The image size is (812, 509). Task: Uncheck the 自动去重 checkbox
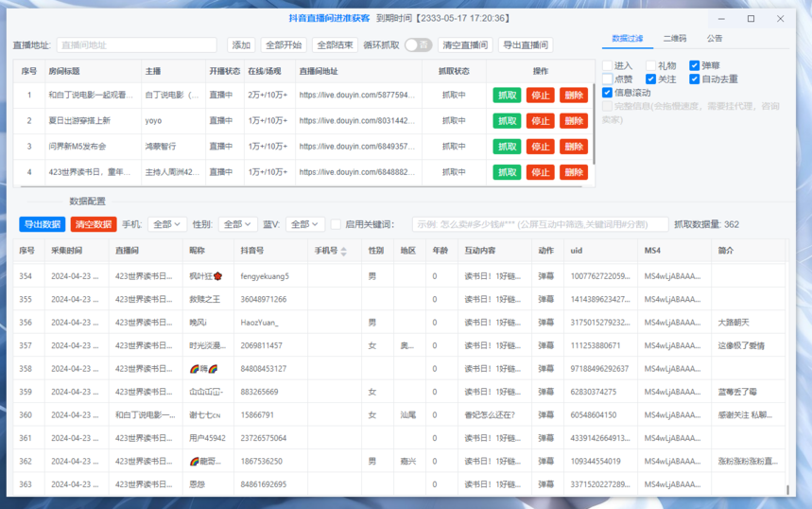[695, 79]
